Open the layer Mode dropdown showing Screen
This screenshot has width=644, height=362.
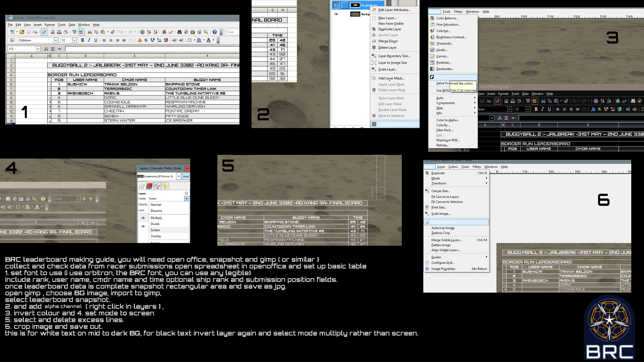coord(186,199)
